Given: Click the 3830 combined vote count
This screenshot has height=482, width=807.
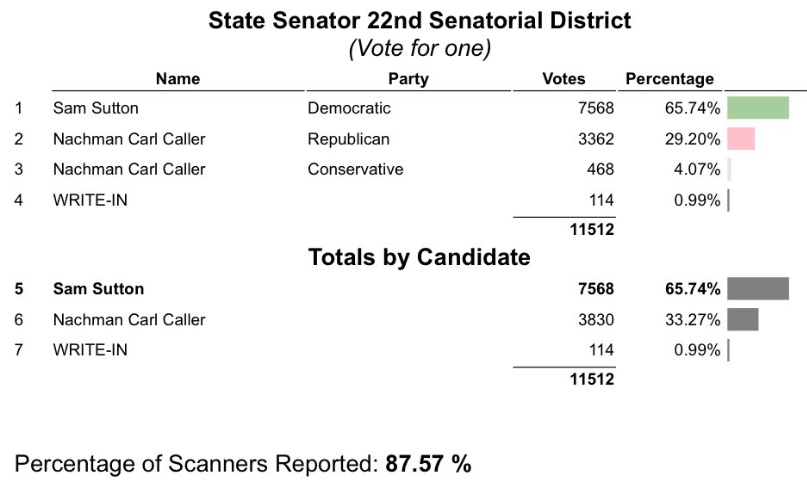Looking at the screenshot, I should 596,319.
